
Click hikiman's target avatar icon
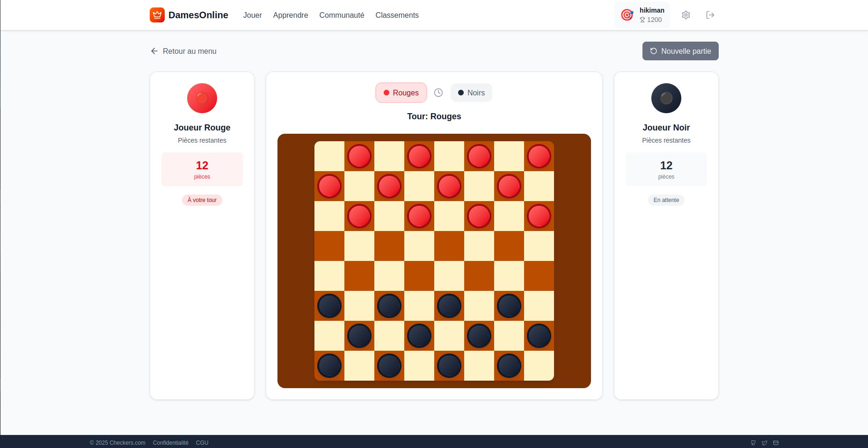click(627, 14)
